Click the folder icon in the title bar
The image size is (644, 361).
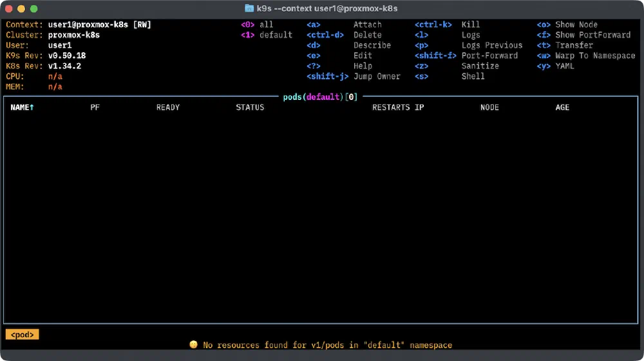click(x=249, y=9)
